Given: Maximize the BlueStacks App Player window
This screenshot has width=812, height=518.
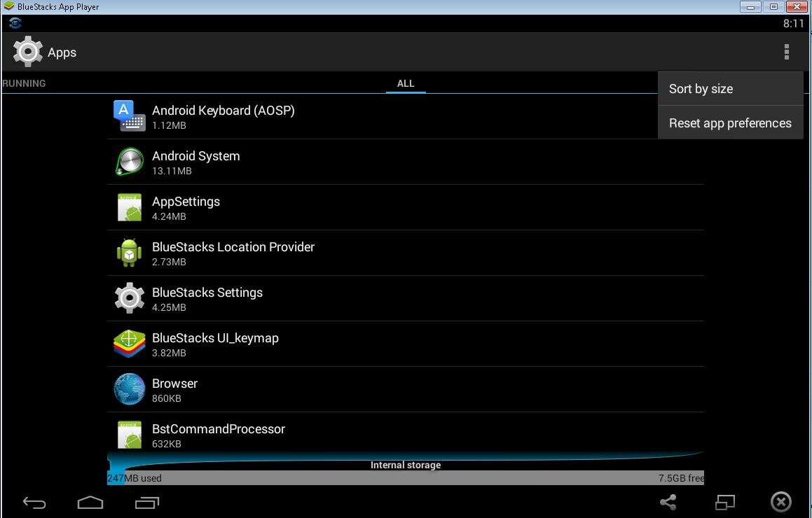Looking at the screenshot, I should pyautogui.click(x=773, y=7).
